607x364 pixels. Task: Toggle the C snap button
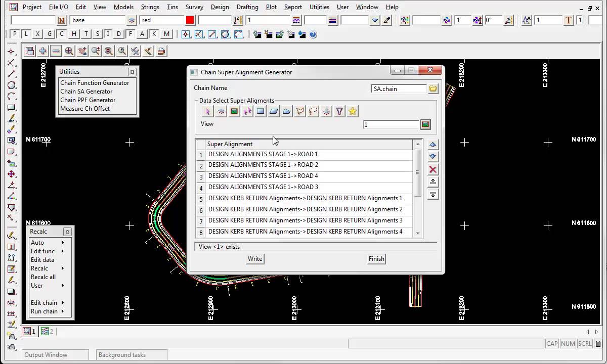click(62, 34)
